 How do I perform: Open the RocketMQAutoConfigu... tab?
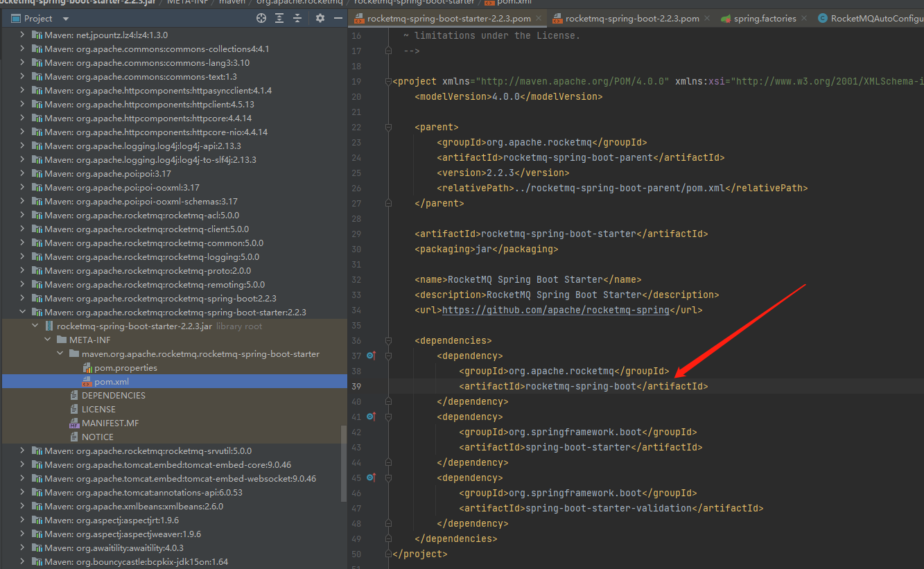pyautogui.click(x=869, y=19)
